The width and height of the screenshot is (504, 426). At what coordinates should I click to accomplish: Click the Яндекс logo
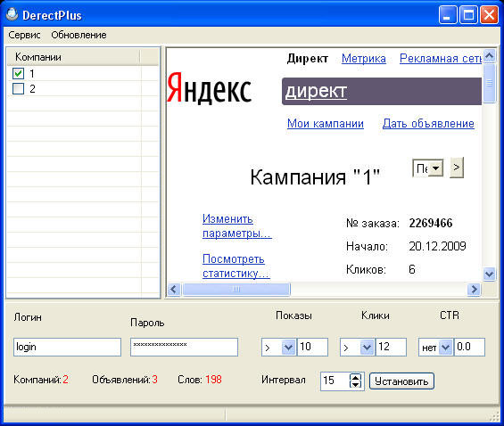[x=210, y=88]
